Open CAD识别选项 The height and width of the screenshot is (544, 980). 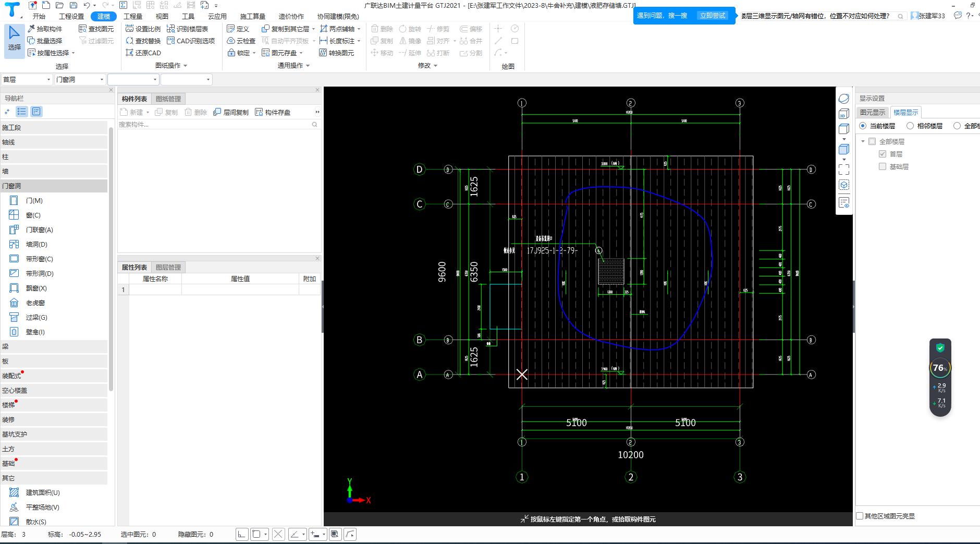tap(191, 41)
